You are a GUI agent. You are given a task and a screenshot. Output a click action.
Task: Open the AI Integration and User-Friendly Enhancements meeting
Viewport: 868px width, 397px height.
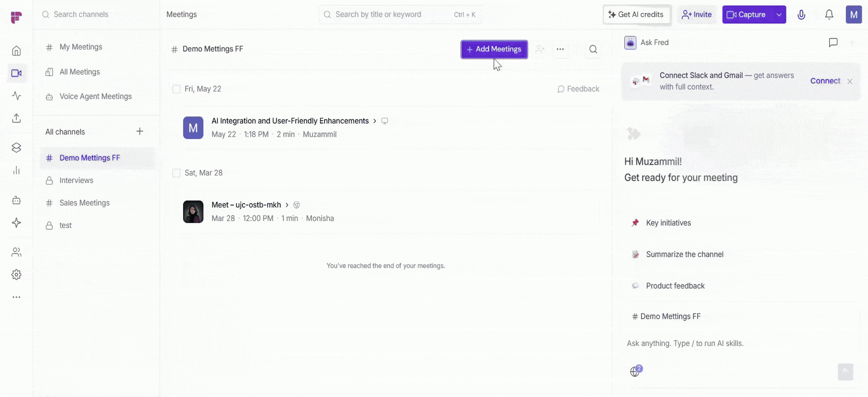click(290, 121)
